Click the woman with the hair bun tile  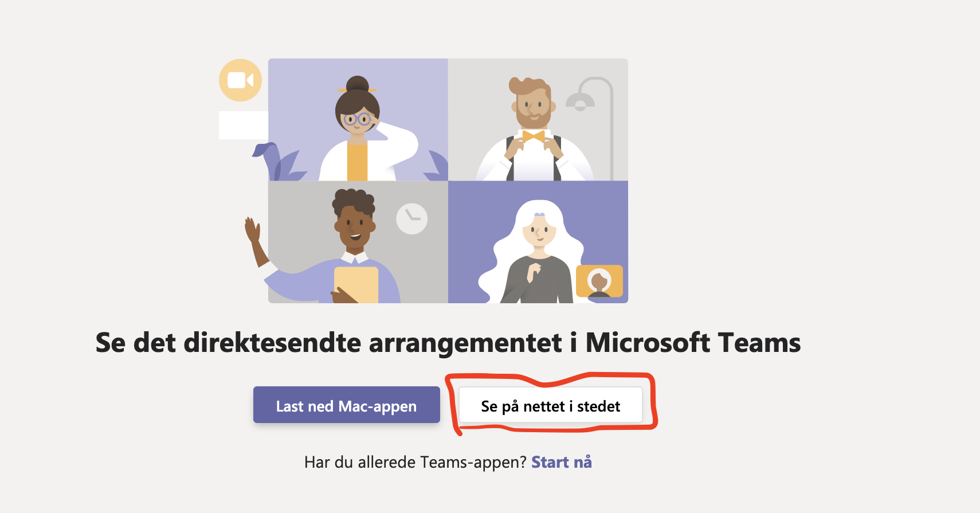[x=358, y=120]
